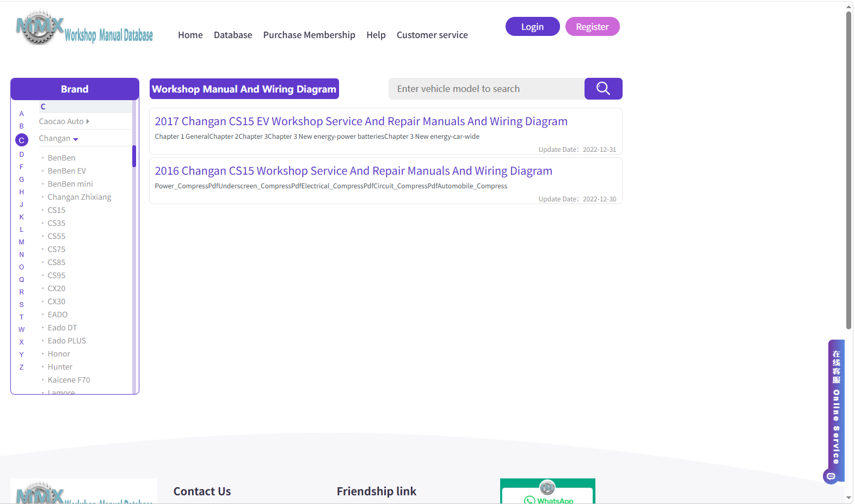
Task: Open the BenBen model
Action: 61,158
